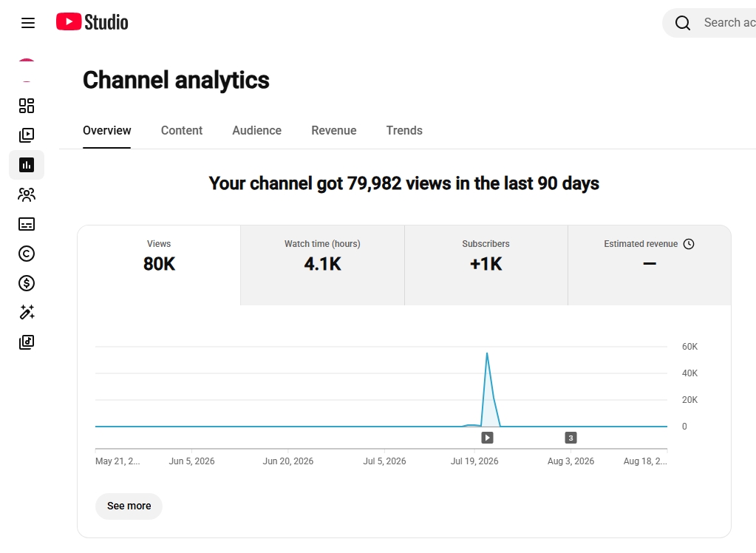Click the 20K y-axis label

point(689,399)
